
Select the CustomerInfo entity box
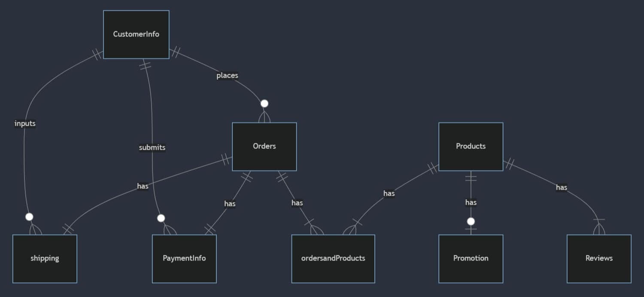(136, 34)
